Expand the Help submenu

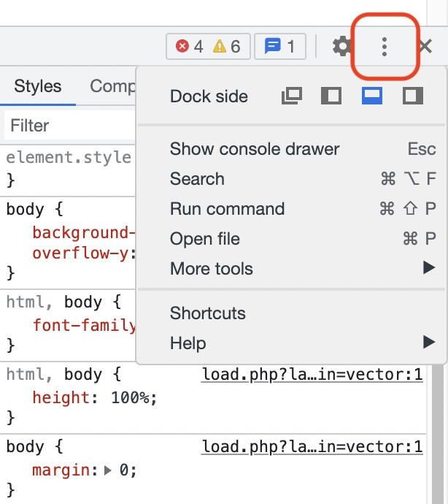point(292,343)
